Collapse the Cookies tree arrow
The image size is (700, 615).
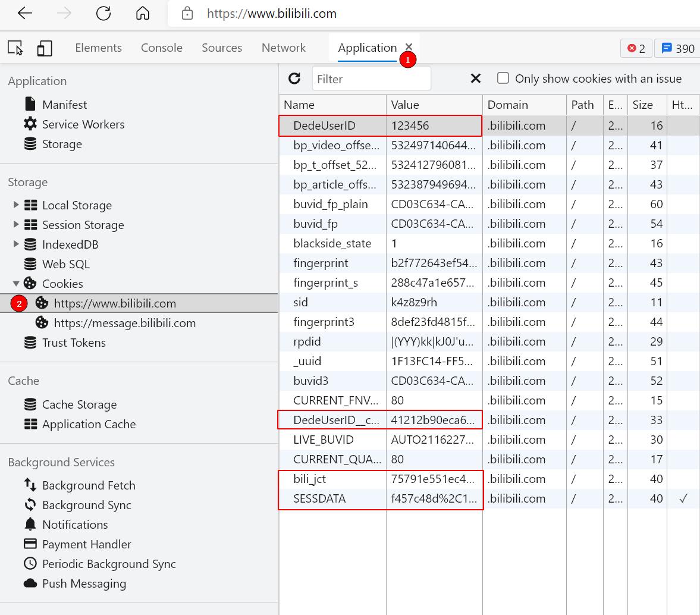pos(15,283)
